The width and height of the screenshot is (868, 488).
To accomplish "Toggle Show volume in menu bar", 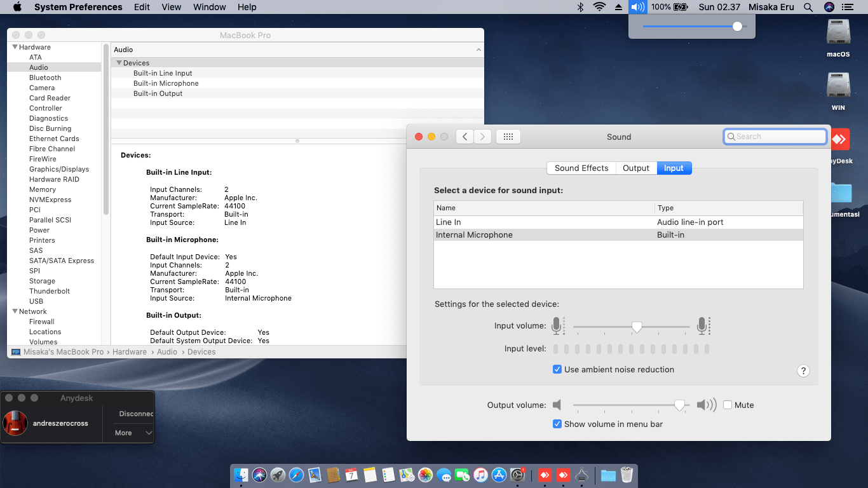I will 557,424.
